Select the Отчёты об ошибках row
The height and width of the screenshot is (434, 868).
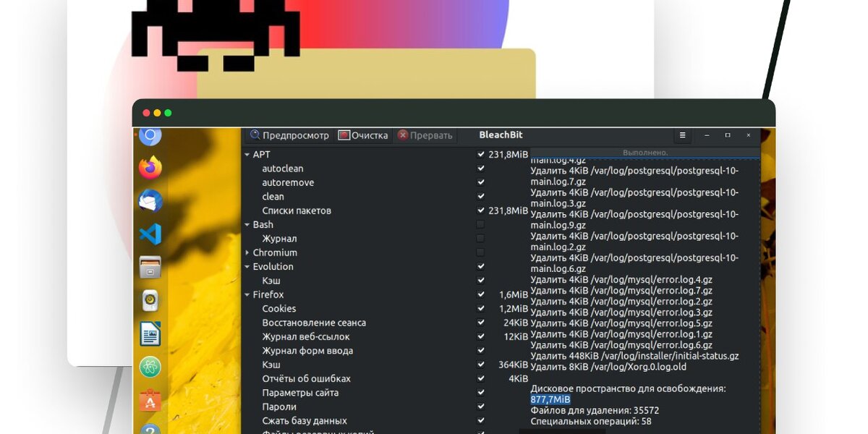tap(386, 379)
